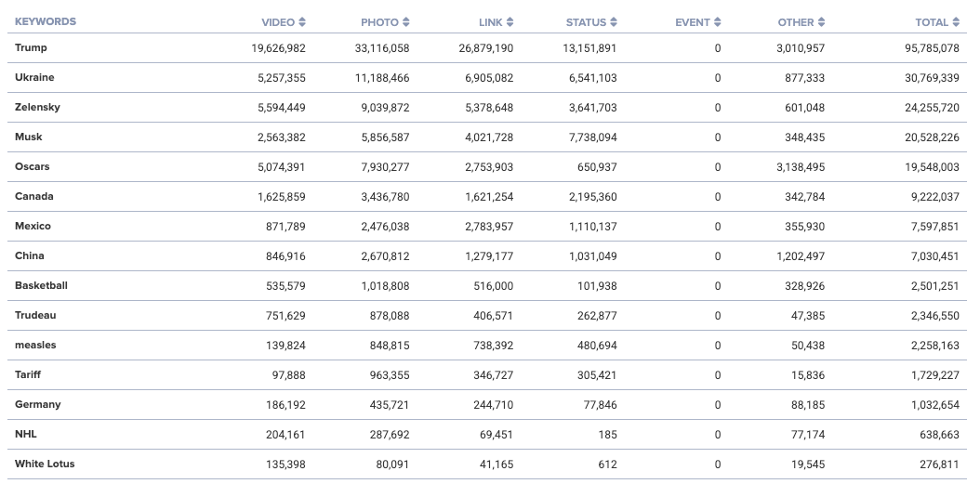Click the measles keyword label
Viewport: 980px width, 484px height.
click(35, 345)
